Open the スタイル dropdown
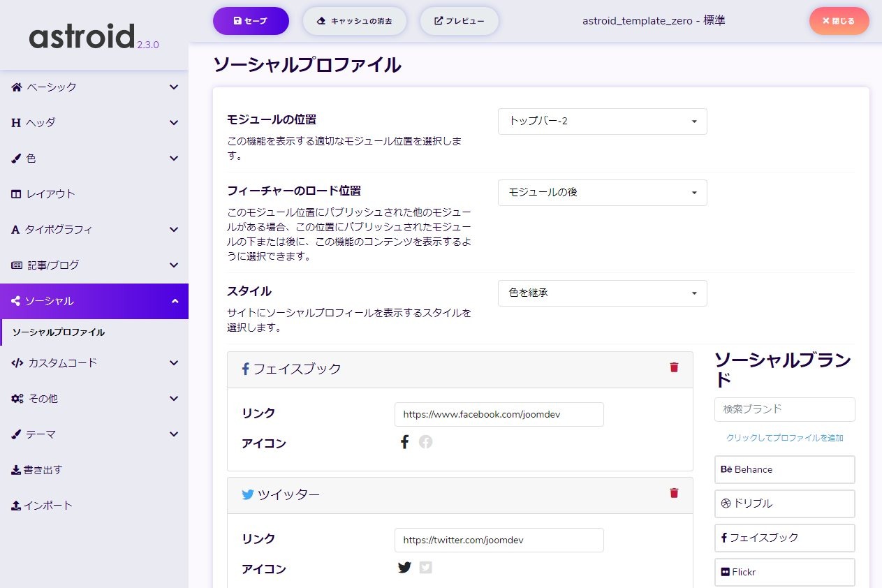The width and height of the screenshot is (882, 588). click(x=602, y=293)
